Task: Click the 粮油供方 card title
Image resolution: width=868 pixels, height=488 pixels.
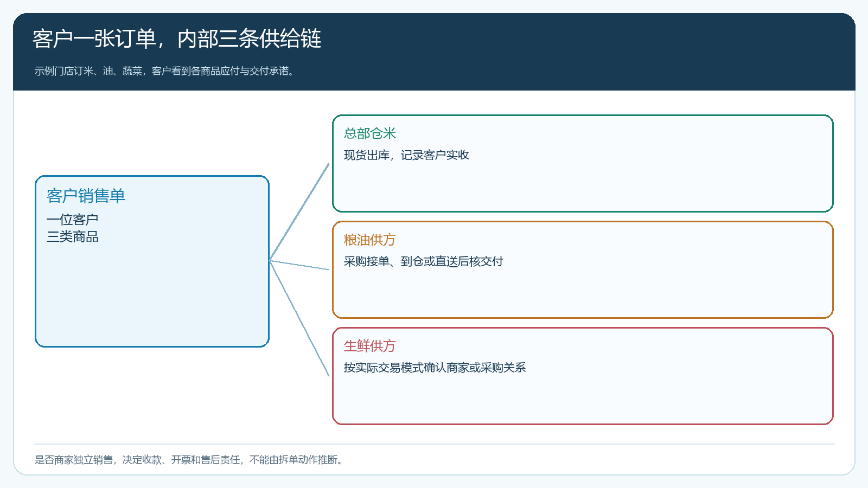Action: coord(370,240)
